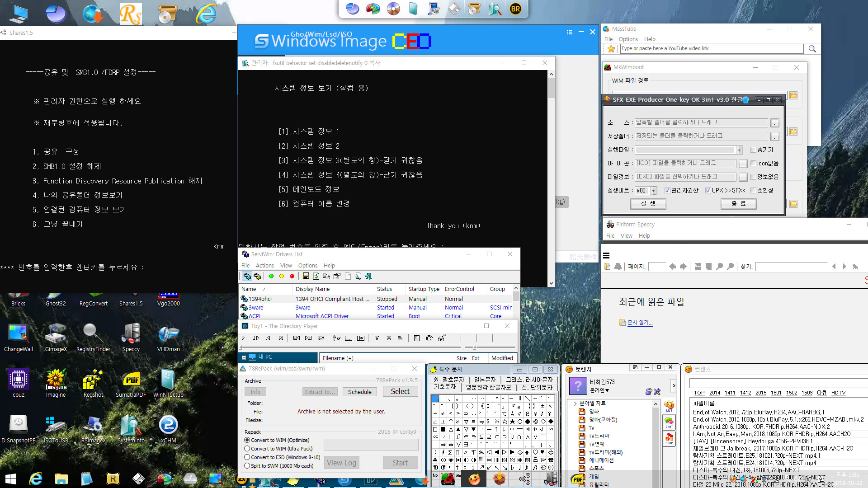Viewport: 868px width, 488px height.
Task: Open 실행파일 dropdown in SFX-EXE Producer
Action: (739, 150)
